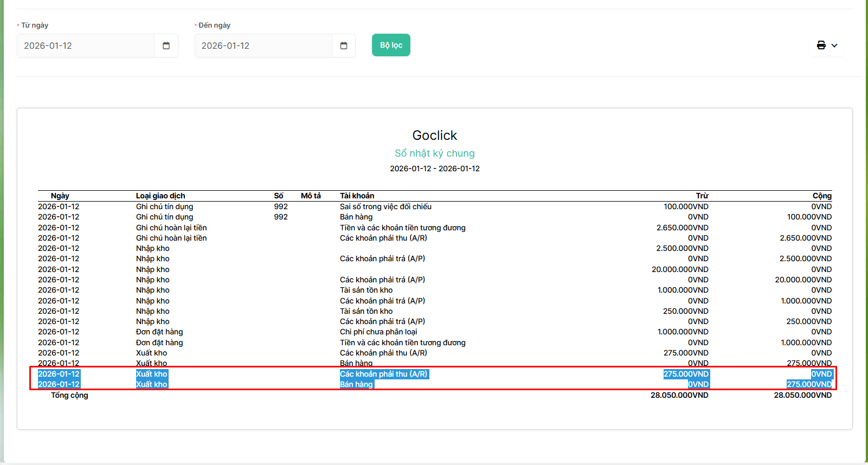868x465 pixels.
Task: Click the Goclick company heading
Action: point(434,135)
